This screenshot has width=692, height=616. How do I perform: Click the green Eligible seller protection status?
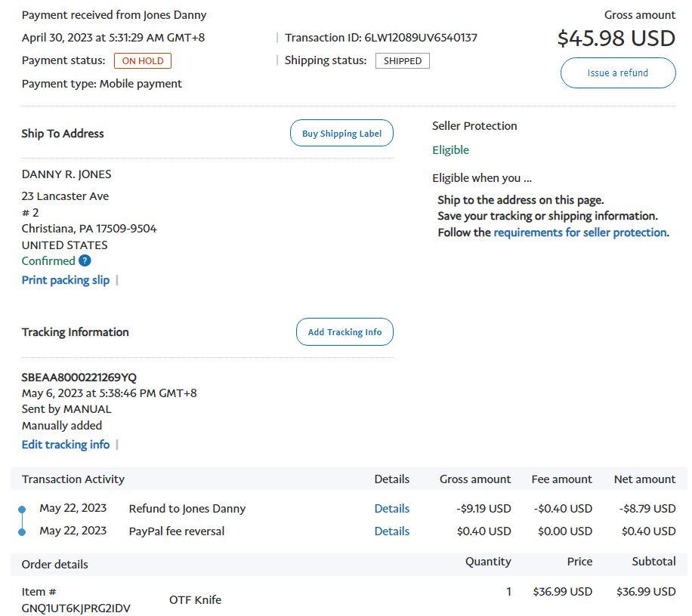click(x=450, y=150)
